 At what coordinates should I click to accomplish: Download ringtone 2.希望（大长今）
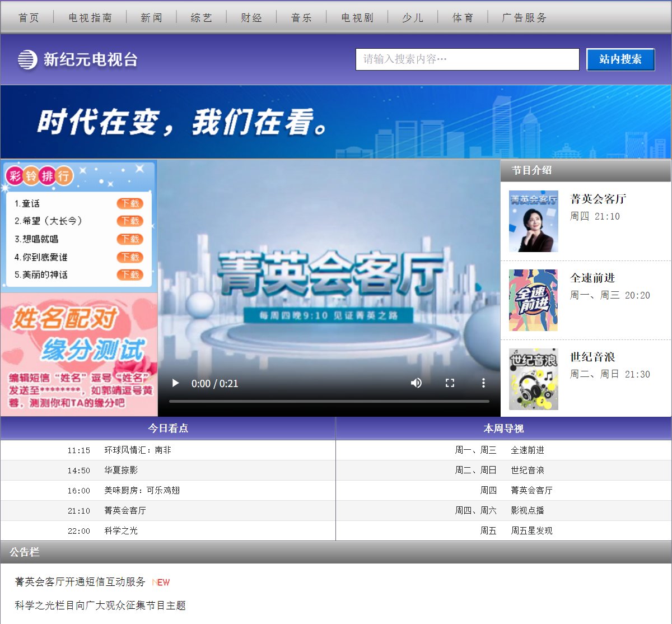[x=130, y=221]
